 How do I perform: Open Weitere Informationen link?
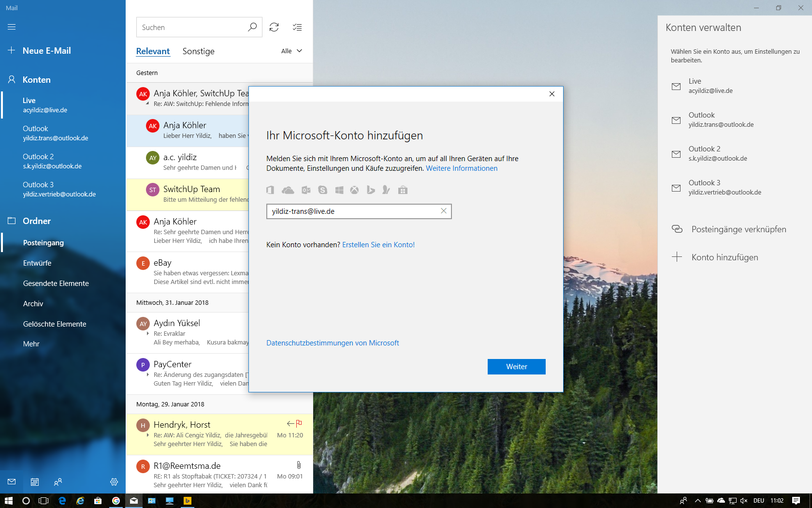click(462, 168)
